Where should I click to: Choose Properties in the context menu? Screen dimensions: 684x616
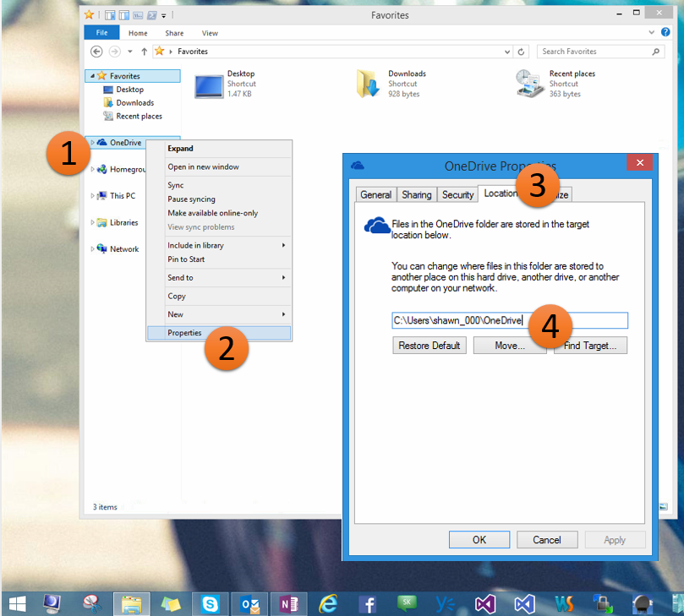[x=219, y=333]
